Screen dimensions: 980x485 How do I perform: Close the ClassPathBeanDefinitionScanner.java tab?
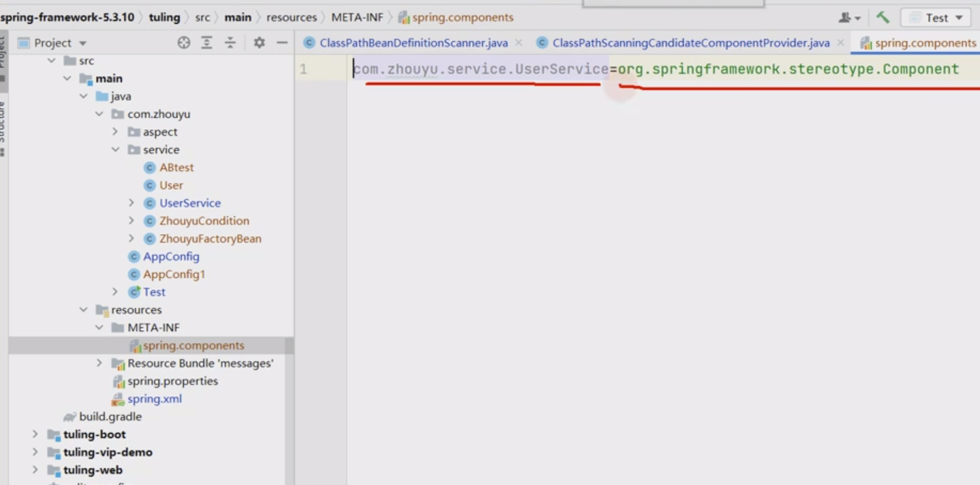coord(519,43)
